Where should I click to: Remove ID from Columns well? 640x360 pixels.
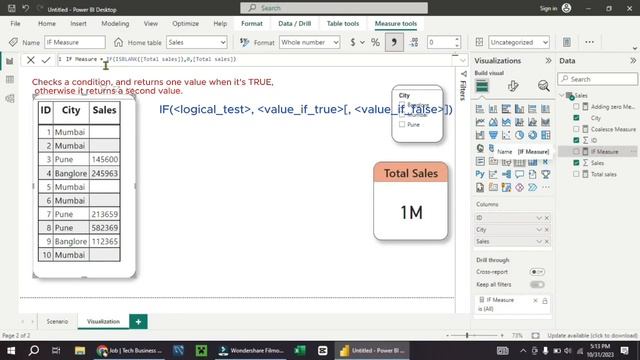(x=547, y=218)
